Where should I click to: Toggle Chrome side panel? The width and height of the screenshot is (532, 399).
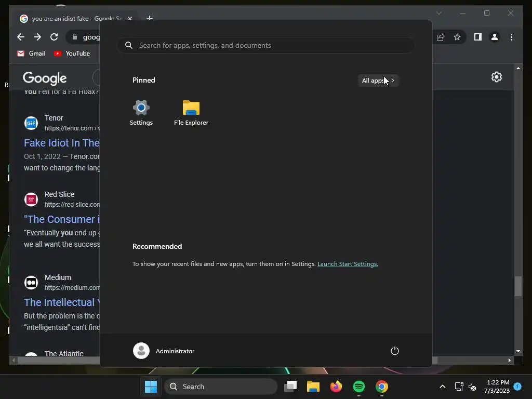pyautogui.click(x=478, y=37)
